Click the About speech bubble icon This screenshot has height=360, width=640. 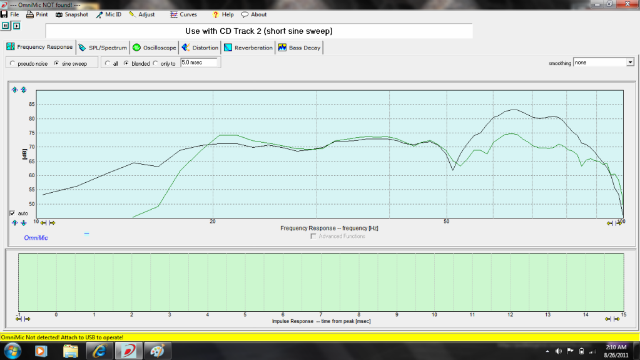tap(244, 15)
